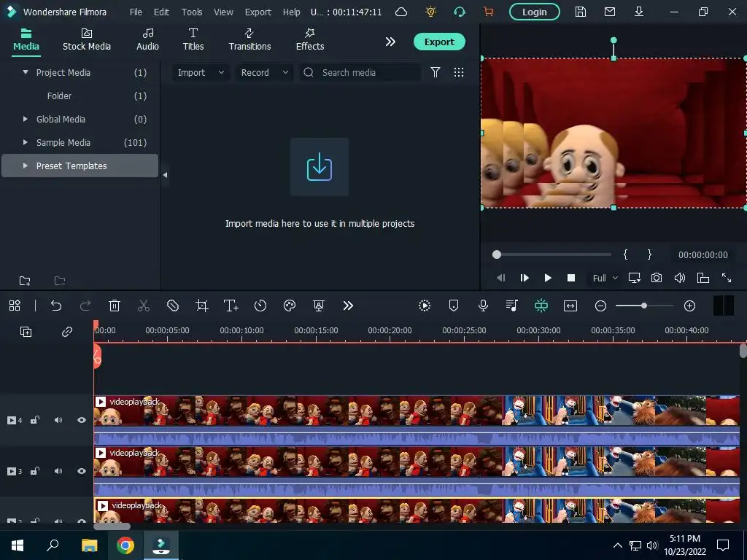Show more timeline tools chevrons
The width and height of the screenshot is (747, 560).
click(348, 306)
